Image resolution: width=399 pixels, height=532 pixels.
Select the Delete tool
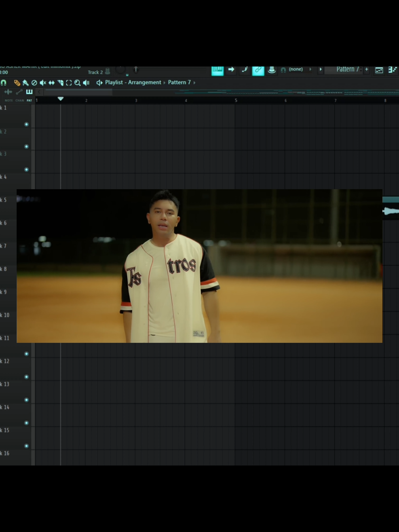(34, 83)
